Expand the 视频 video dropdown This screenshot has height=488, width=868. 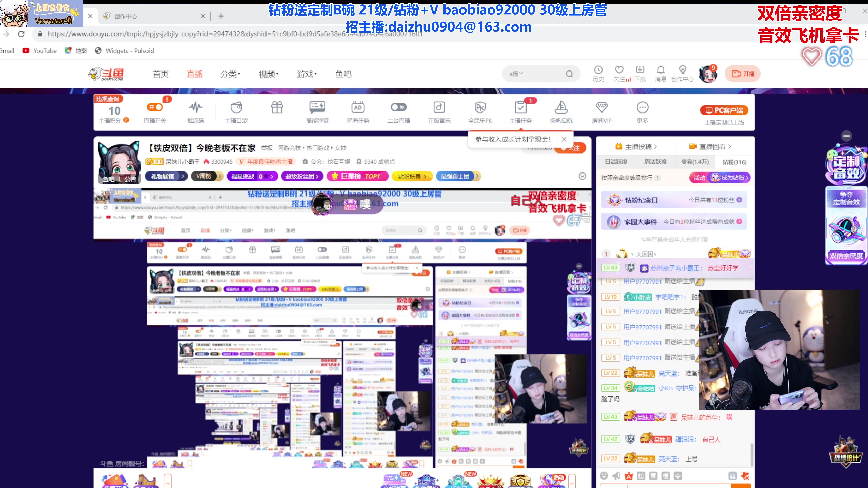pyautogui.click(x=269, y=74)
